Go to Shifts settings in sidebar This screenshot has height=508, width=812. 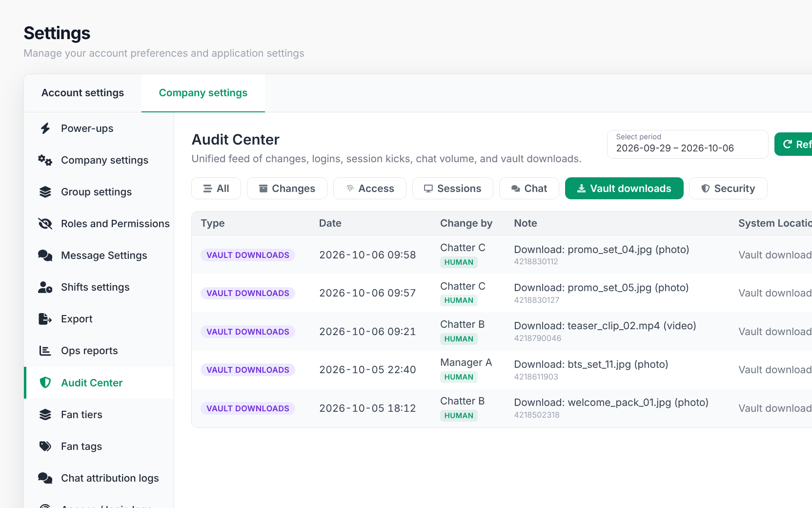pos(99,287)
